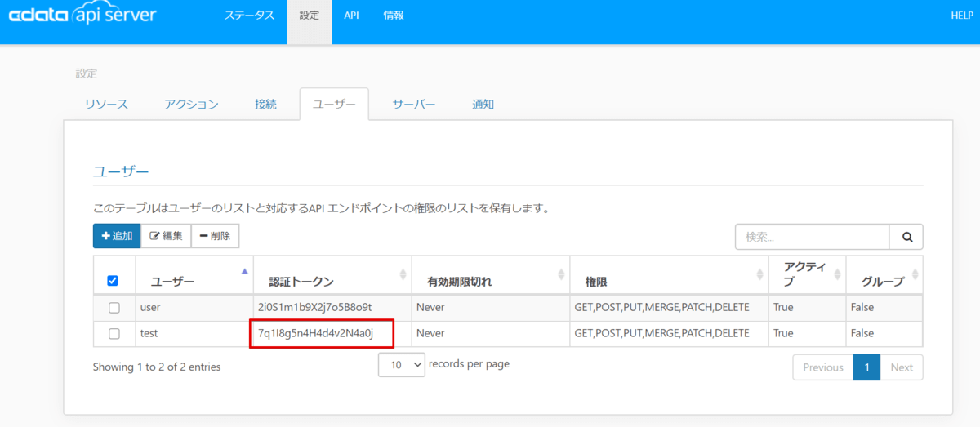
Task: Sort by グループ column arrows
Action: (914, 275)
